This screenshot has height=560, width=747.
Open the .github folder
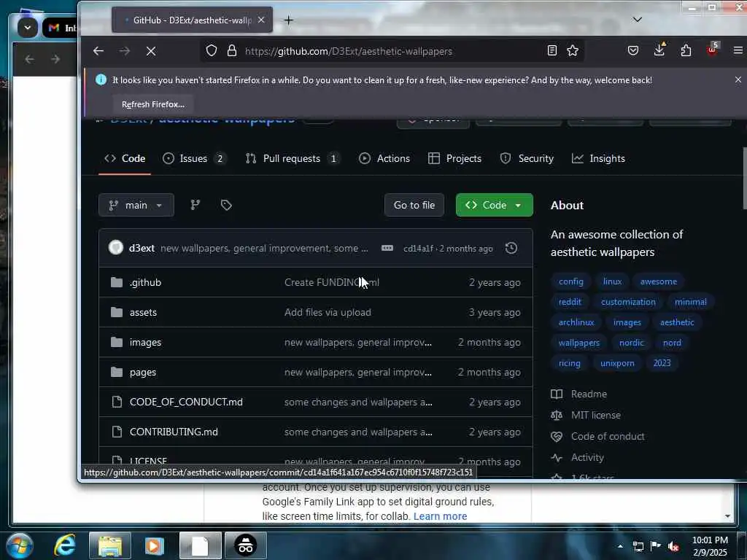coord(145,282)
